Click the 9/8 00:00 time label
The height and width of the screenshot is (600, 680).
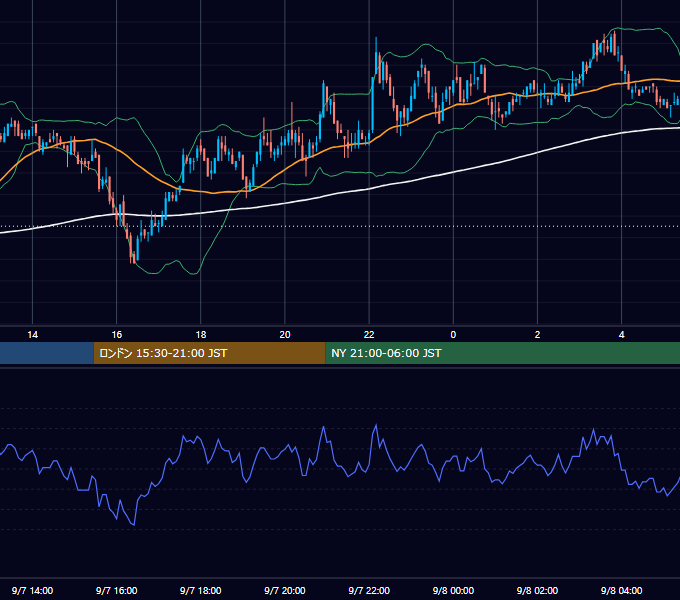[453, 590]
